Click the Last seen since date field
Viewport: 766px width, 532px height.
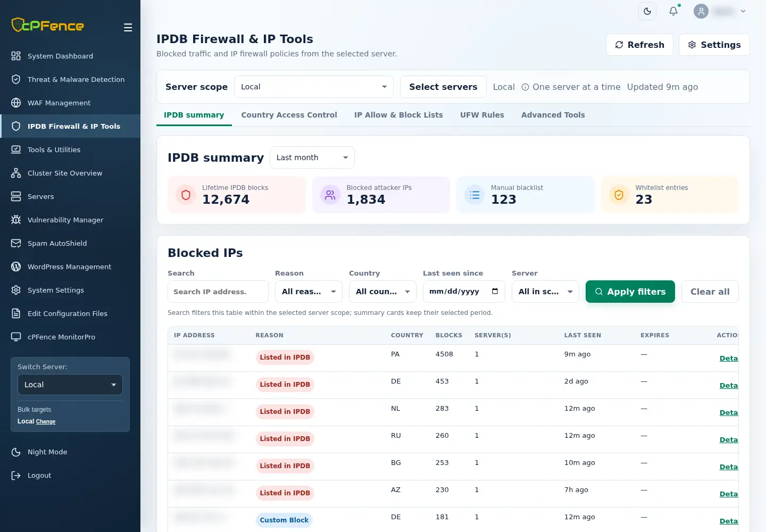[x=464, y=292]
